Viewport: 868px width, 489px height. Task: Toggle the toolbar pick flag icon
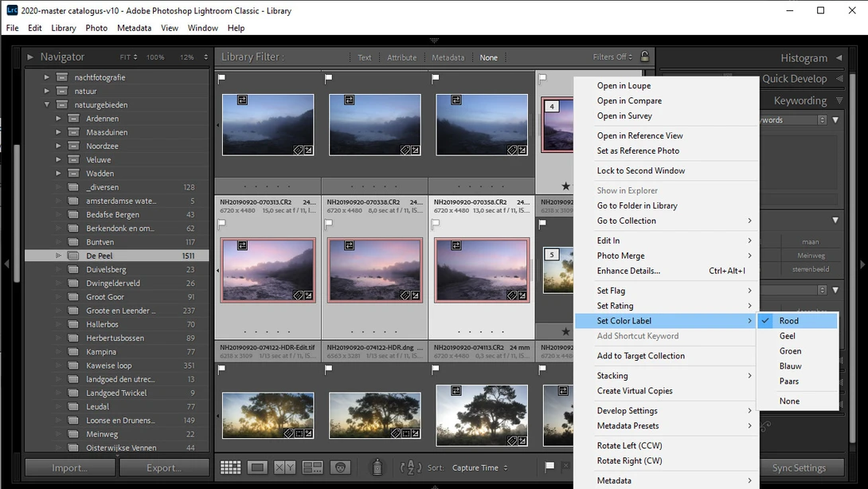click(549, 467)
